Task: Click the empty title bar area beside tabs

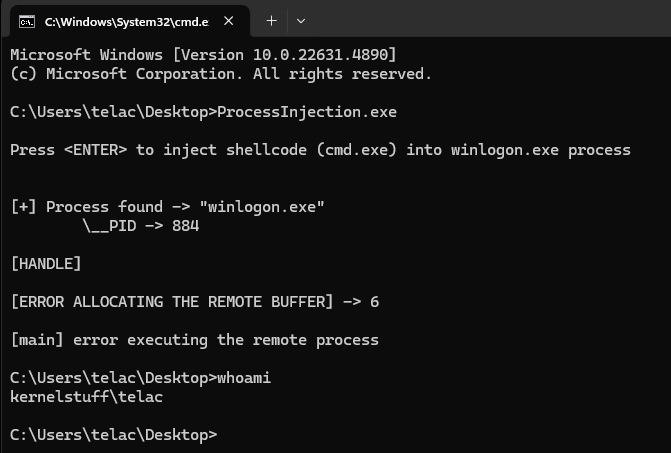Action: point(488,19)
